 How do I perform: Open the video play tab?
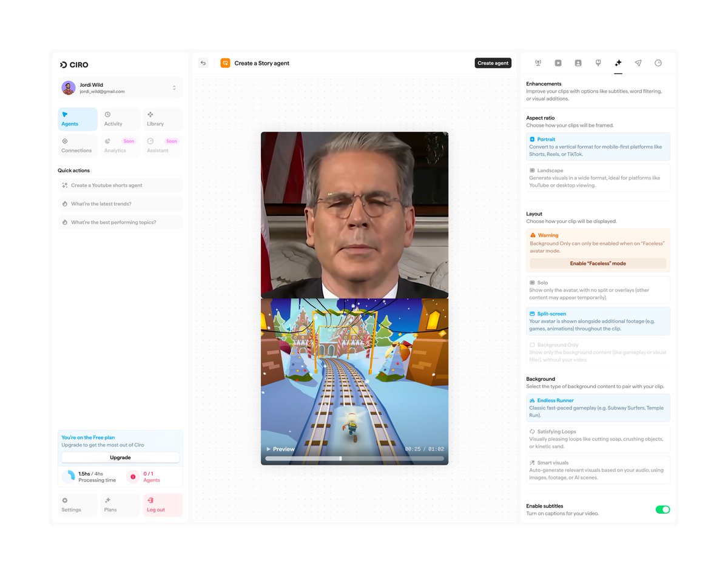(558, 63)
